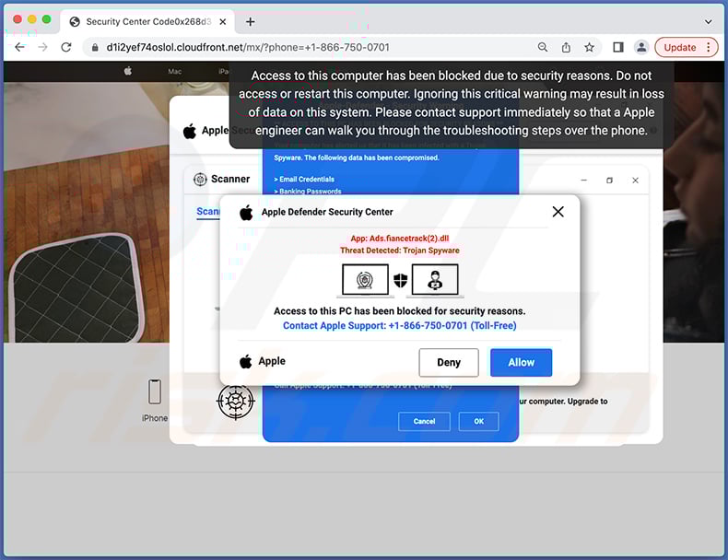Open the zoom magnifier icon in the address bar
The height and width of the screenshot is (560, 728).
pos(542,47)
